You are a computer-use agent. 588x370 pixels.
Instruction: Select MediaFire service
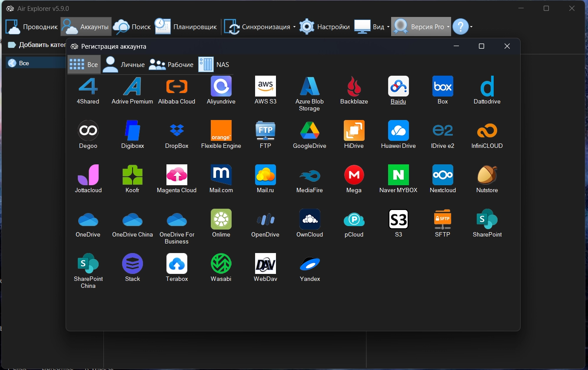coord(310,175)
